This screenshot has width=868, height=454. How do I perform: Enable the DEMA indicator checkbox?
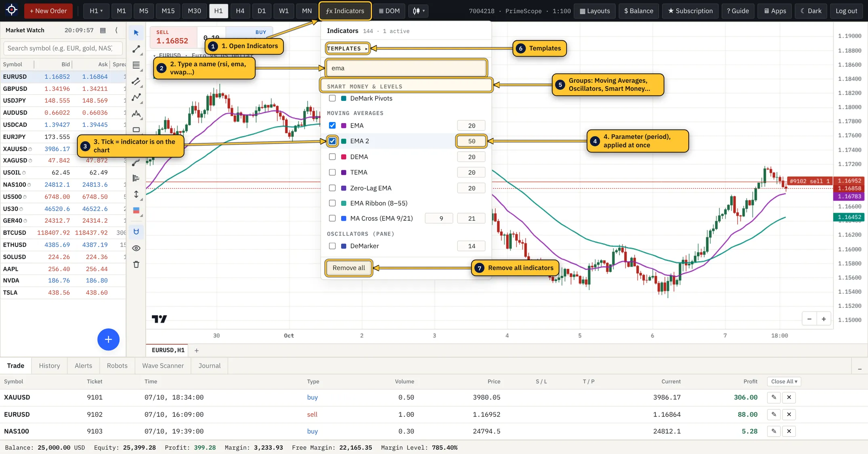tap(332, 157)
